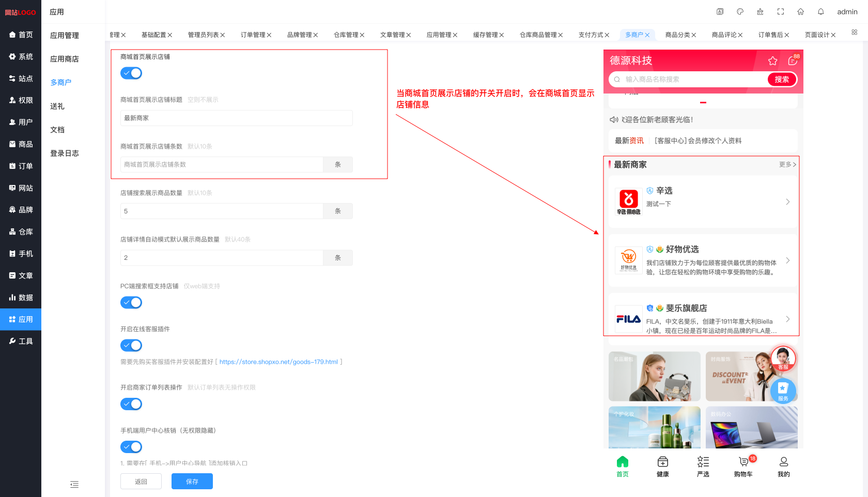The image size is (868, 497).
Task: Toggle fullscreen mode icon
Action: (x=780, y=12)
